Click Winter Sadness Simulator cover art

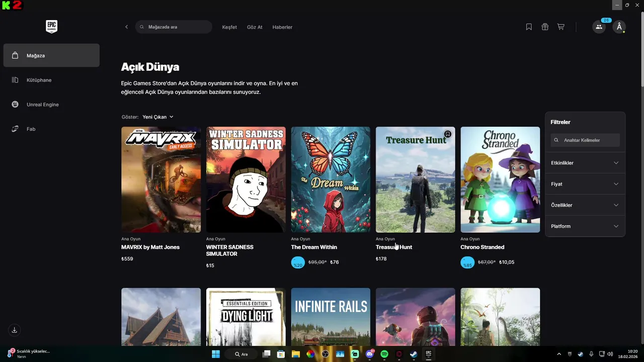tap(246, 179)
